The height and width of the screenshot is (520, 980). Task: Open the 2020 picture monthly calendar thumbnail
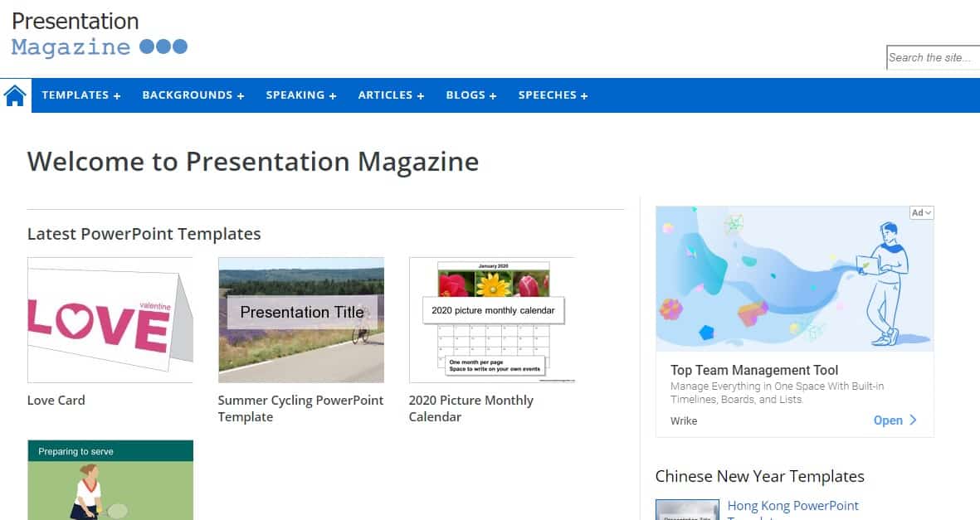pyautogui.click(x=492, y=320)
